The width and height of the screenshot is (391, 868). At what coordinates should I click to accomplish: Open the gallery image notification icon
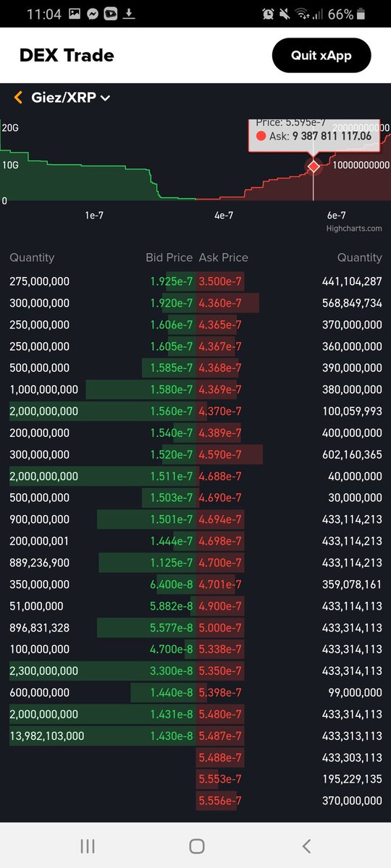click(75, 14)
